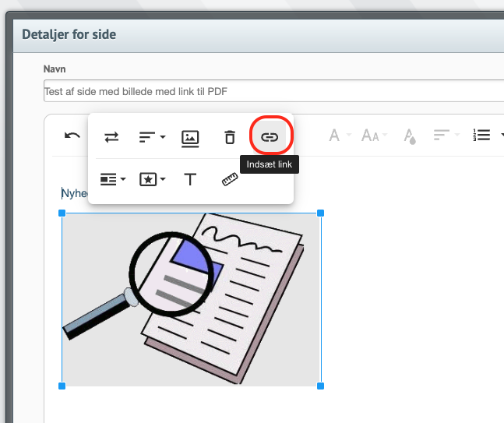The width and height of the screenshot is (504, 423).
Task: Open the image display dropdown
Action: point(113,179)
